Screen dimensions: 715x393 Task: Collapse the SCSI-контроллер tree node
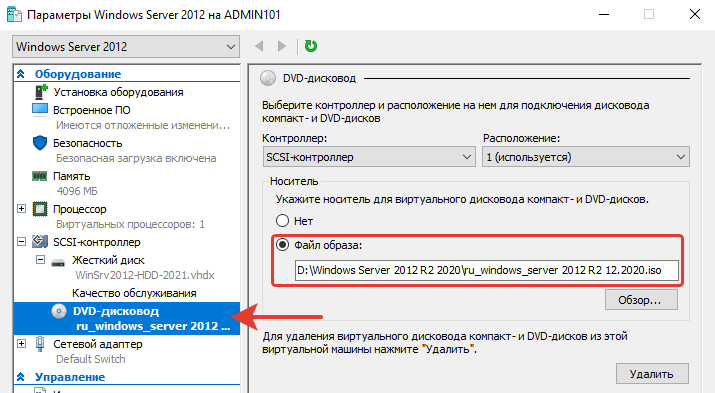[21, 242]
